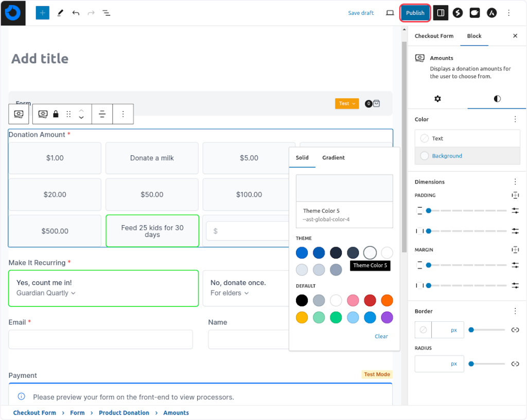Screen dimensions: 527x420
Task: Click the Clear link in color picker
Action: [381, 336]
